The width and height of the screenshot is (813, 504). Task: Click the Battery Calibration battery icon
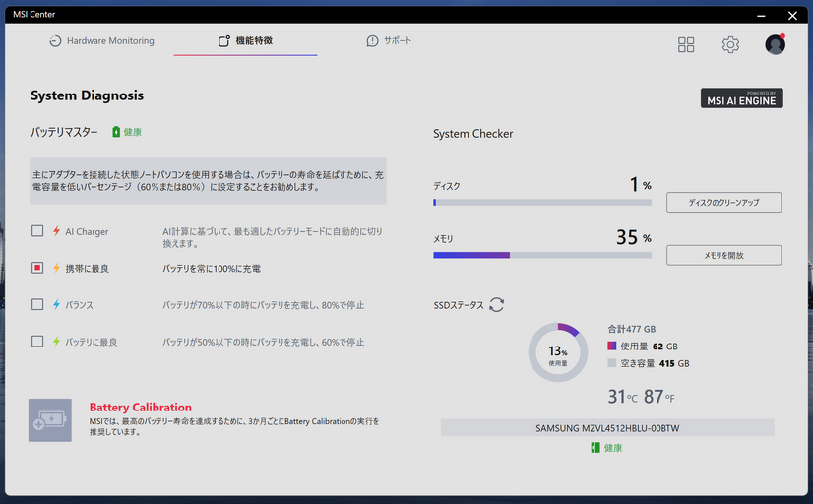point(49,420)
